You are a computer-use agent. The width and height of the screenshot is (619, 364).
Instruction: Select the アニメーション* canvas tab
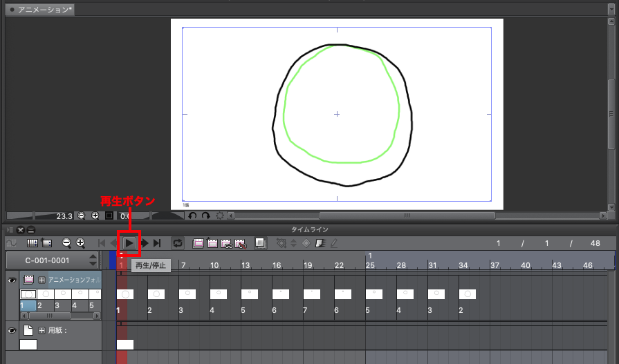click(40, 10)
